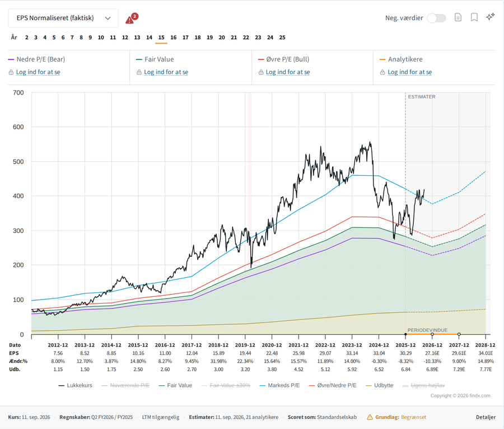Image resolution: width=504 pixels, height=429 pixels.
Task: Click change percent 31.98%
Action: coord(218,361)
